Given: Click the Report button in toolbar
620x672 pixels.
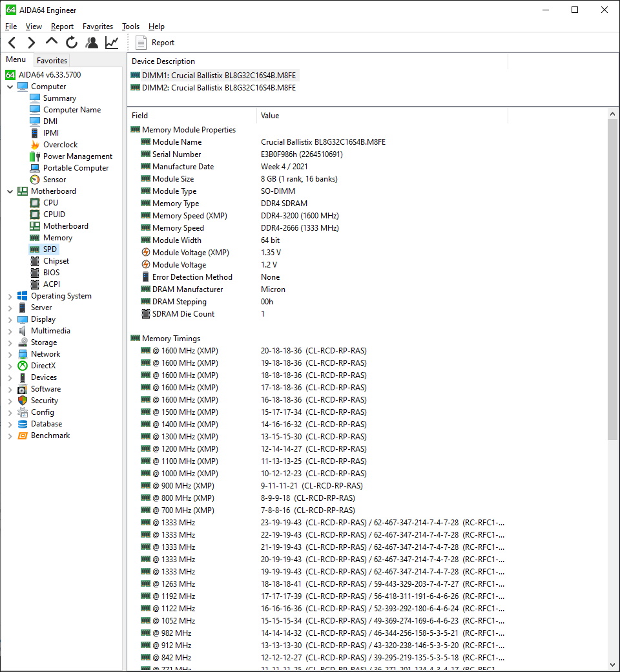Looking at the screenshot, I should tap(155, 43).
